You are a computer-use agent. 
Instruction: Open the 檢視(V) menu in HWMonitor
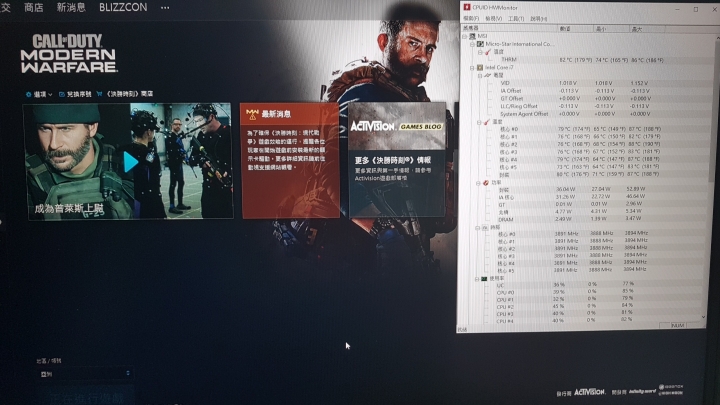pos(493,18)
